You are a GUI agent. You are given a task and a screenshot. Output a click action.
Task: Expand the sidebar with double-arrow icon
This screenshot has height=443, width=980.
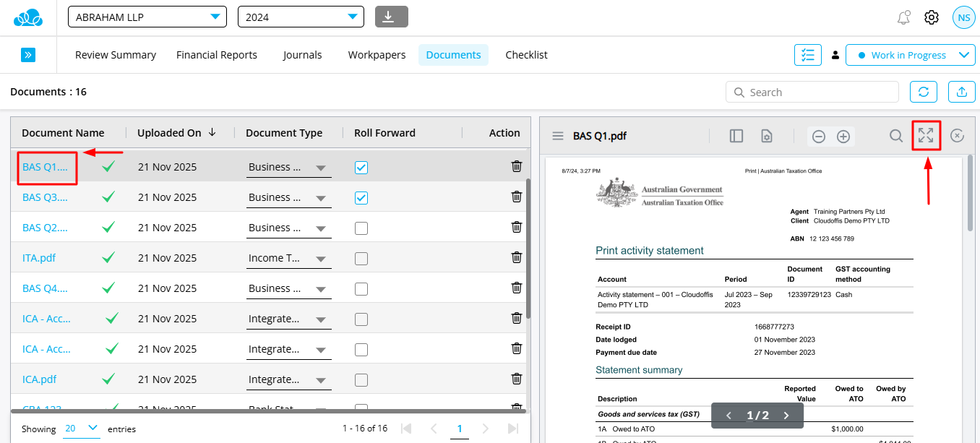click(x=28, y=55)
